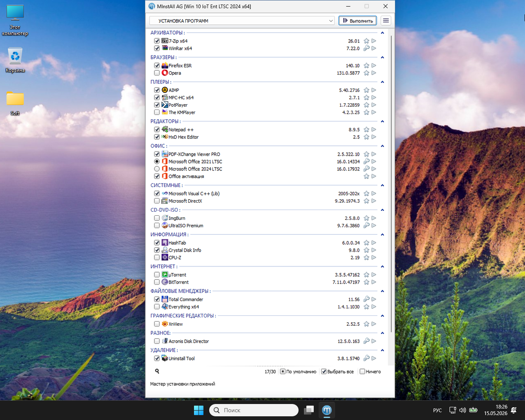The image size is (525, 420).
Task: Click key icon beside Acronis Disk Director
Action: coord(366,341)
